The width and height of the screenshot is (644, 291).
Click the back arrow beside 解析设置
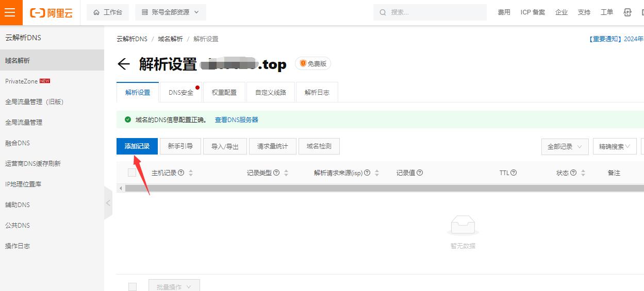tap(123, 64)
